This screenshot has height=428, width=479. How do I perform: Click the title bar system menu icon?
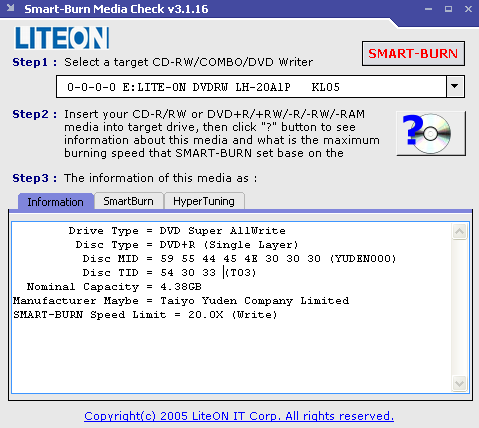11,8
